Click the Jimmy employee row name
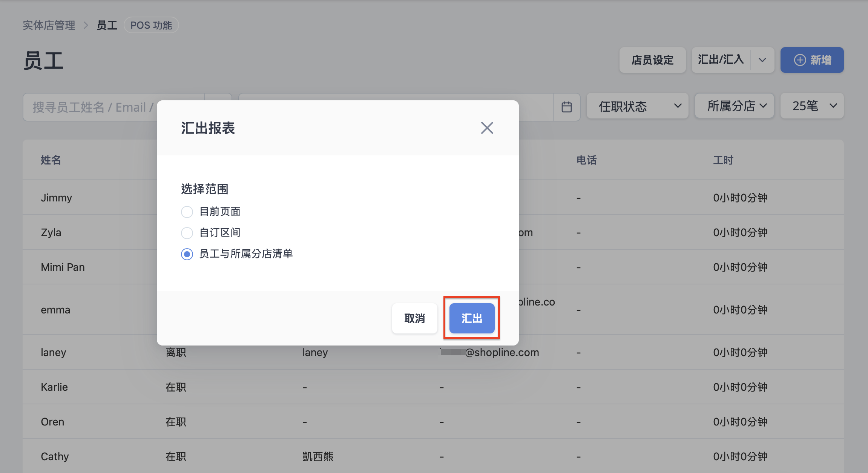 56,198
